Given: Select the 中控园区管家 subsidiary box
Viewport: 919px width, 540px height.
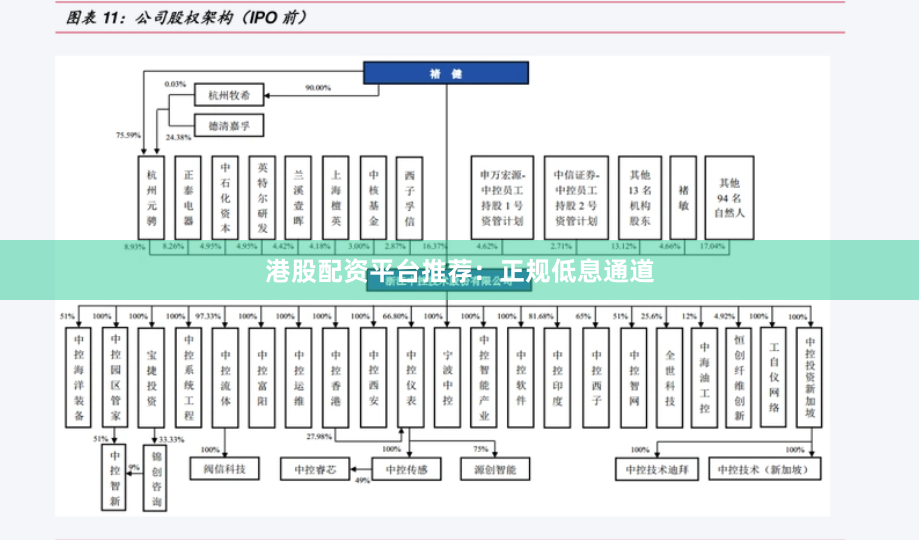Looking at the screenshot, I should [x=115, y=377].
